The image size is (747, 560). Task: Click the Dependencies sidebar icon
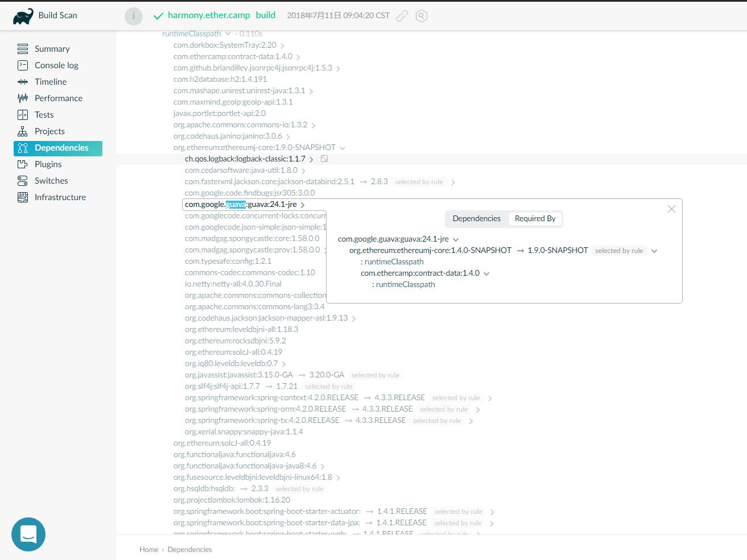23,148
